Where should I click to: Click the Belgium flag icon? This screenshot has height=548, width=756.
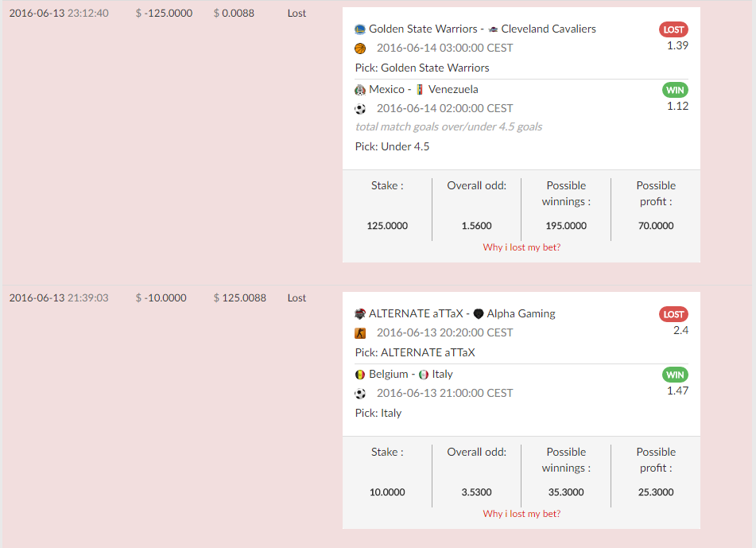pyautogui.click(x=359, y=375)
